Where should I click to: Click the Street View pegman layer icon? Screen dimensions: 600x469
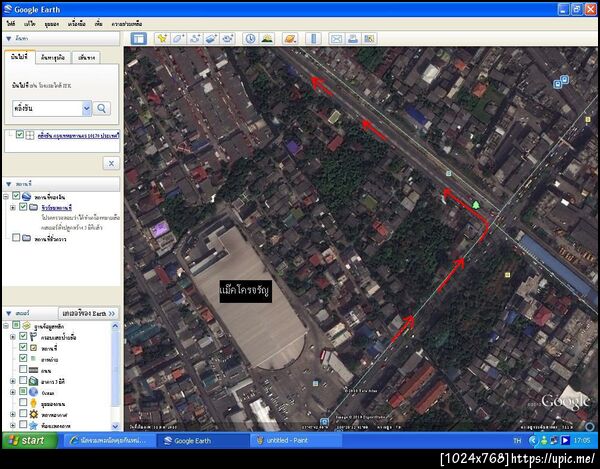[x=33, y=403]
